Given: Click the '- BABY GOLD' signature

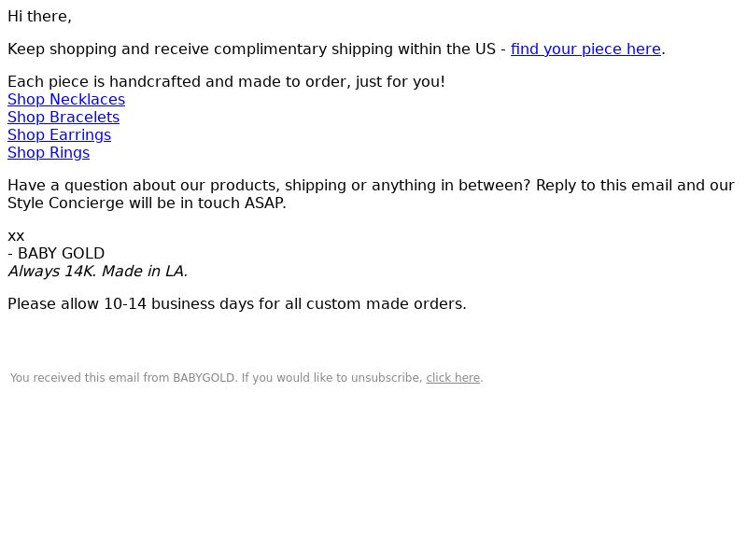Looking at the screenshot, I should point(56,254).
